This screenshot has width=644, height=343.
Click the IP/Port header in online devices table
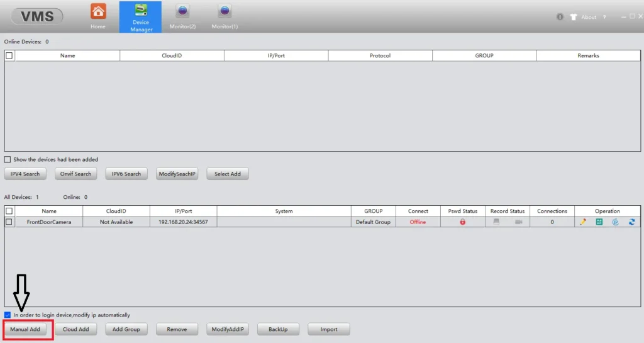pyautogui.click(x=276, y=55)
